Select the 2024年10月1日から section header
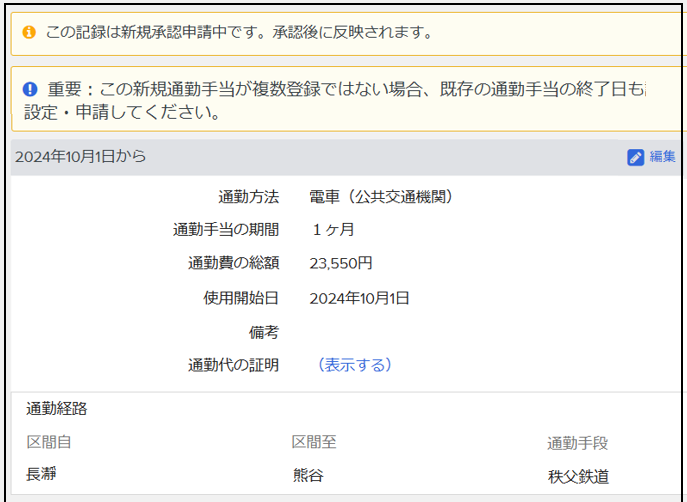The width and height of the screenshot is (687, 502). point(80,157)
